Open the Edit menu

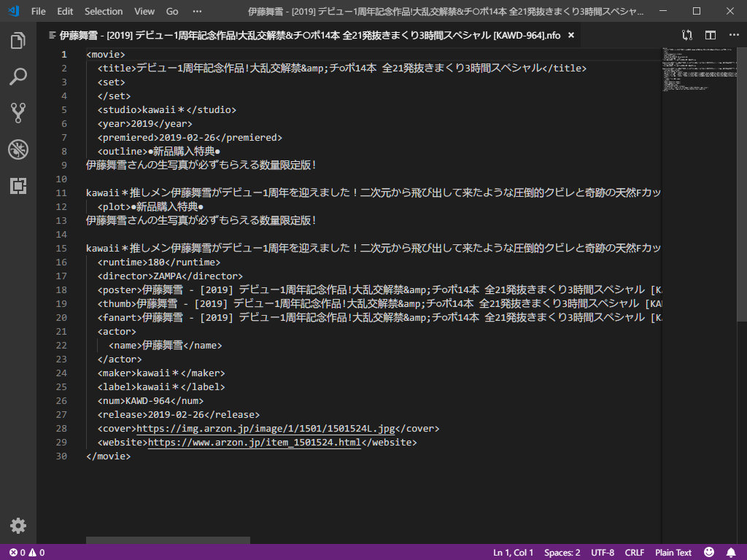(x=65, y=12)
